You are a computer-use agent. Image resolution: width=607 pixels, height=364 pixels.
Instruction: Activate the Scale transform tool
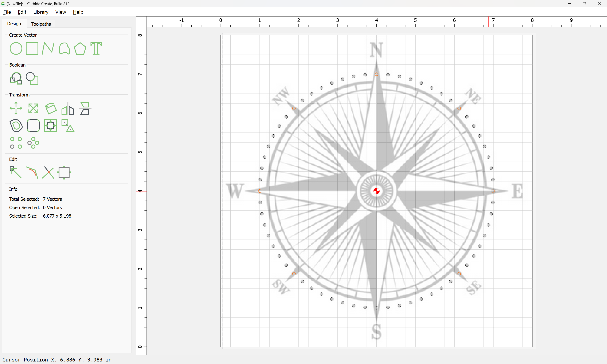(x=33, y=108)
